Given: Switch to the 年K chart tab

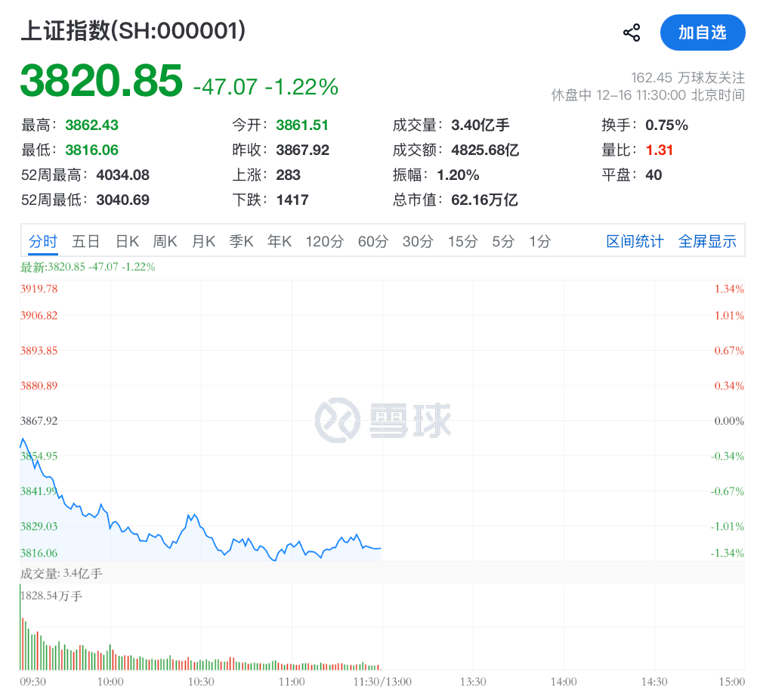Looking at the screenshot, I should point(279,240).
